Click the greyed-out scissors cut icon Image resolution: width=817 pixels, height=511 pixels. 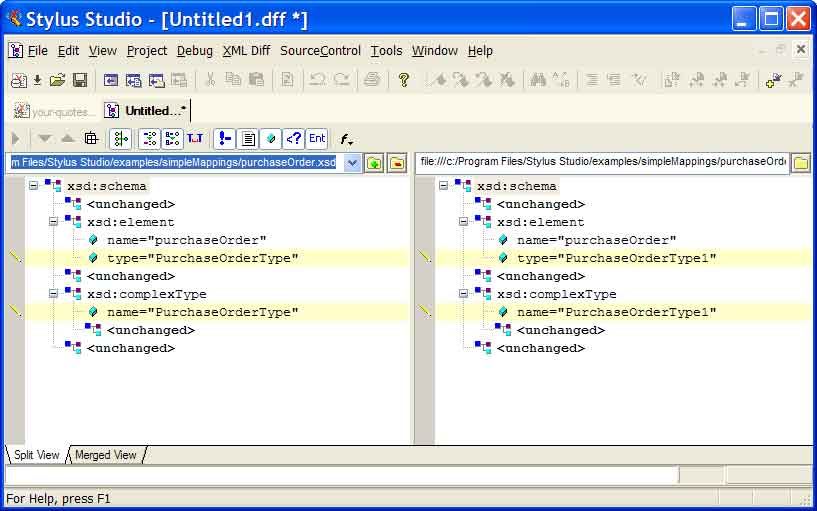(x=211, y=80)
